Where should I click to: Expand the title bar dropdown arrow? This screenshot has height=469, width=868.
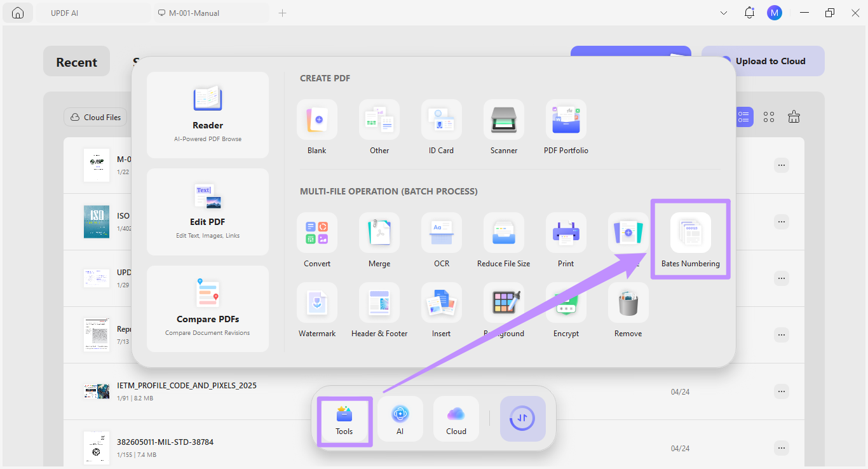click(724, 13)
